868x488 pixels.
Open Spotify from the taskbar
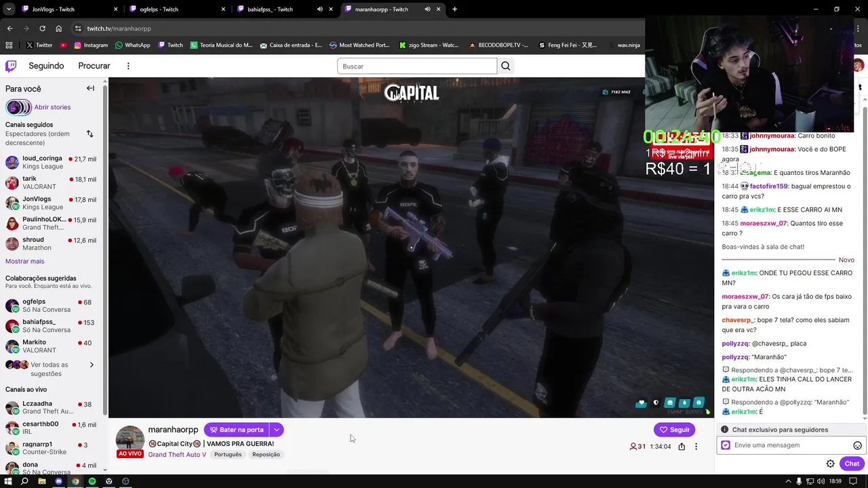pyautogui.click(x=92, y=481)
